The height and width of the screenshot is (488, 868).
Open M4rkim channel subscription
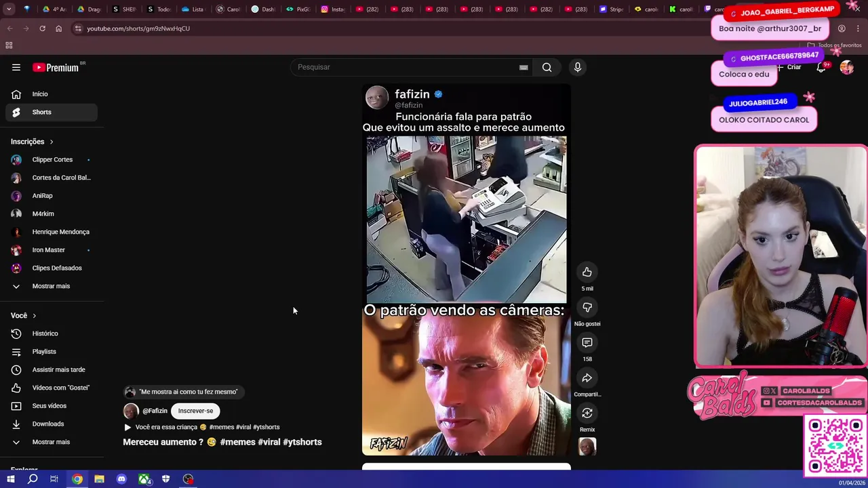[52, 213]
